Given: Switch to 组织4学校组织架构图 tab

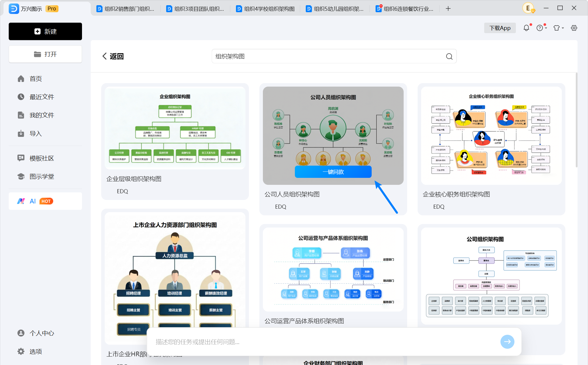Looking at the screenshot, I should [265, 9].
